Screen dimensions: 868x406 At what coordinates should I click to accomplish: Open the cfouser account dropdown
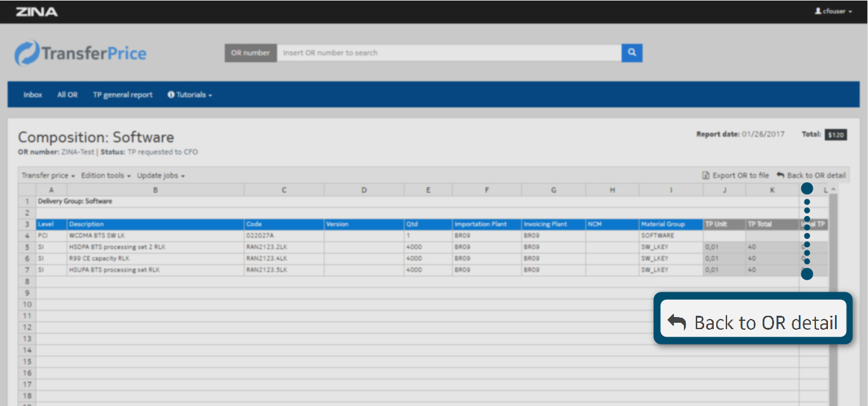(833, 11)
